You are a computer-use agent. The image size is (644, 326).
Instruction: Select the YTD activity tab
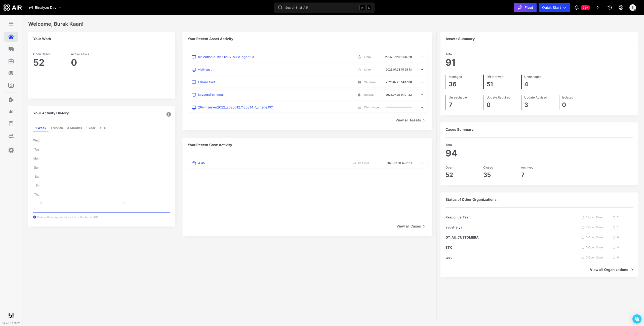[103, 128]
